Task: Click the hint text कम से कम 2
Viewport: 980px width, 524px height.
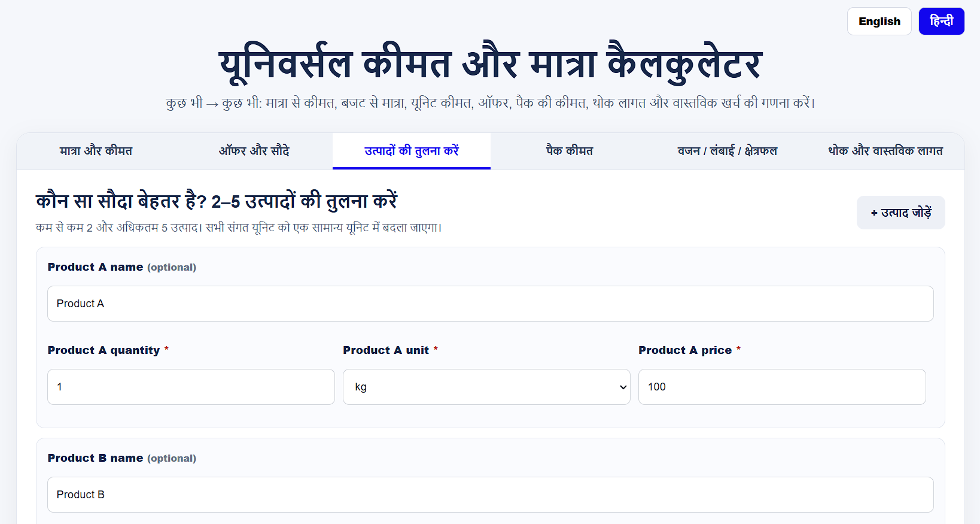Action: tap(239, 228)
